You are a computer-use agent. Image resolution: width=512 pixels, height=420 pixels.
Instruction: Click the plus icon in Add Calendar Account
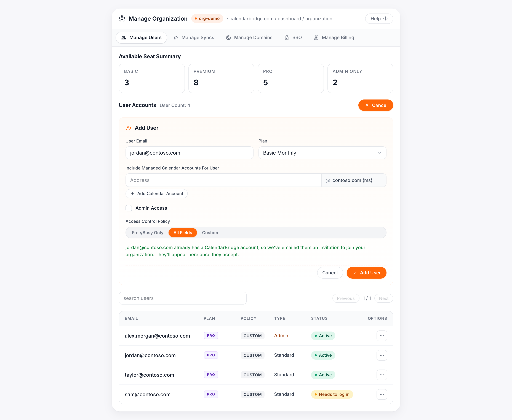pos(132,194)
